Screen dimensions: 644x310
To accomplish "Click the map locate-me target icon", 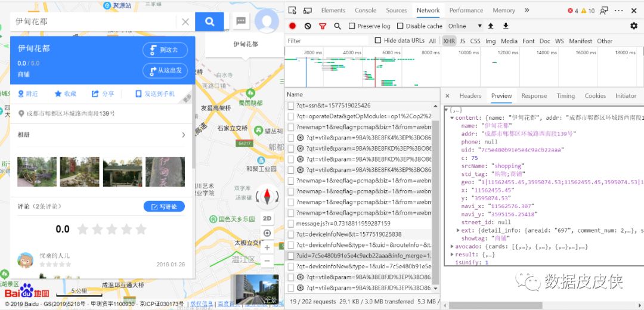I will (267, 233).
